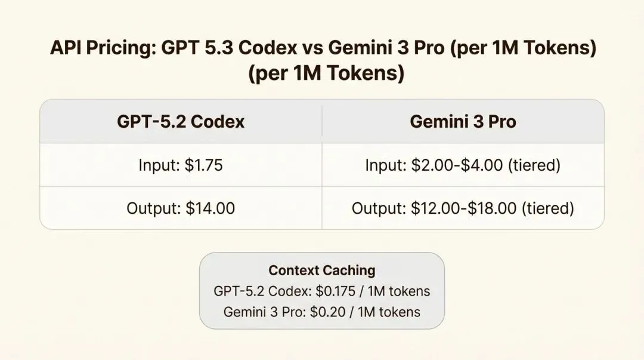
Task: Select the Gemini 3 Pro column header
Action: coord(463,121)
